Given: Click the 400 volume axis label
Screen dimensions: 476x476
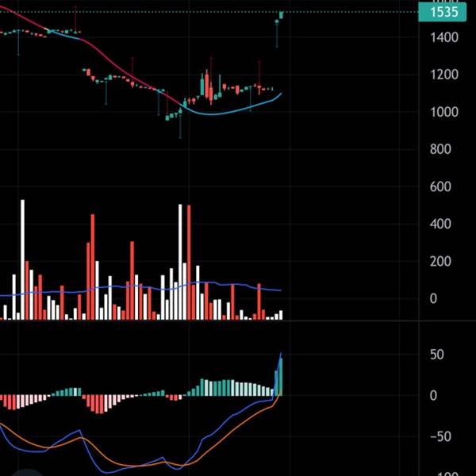Looking at the screenshot, I should 440,224.
